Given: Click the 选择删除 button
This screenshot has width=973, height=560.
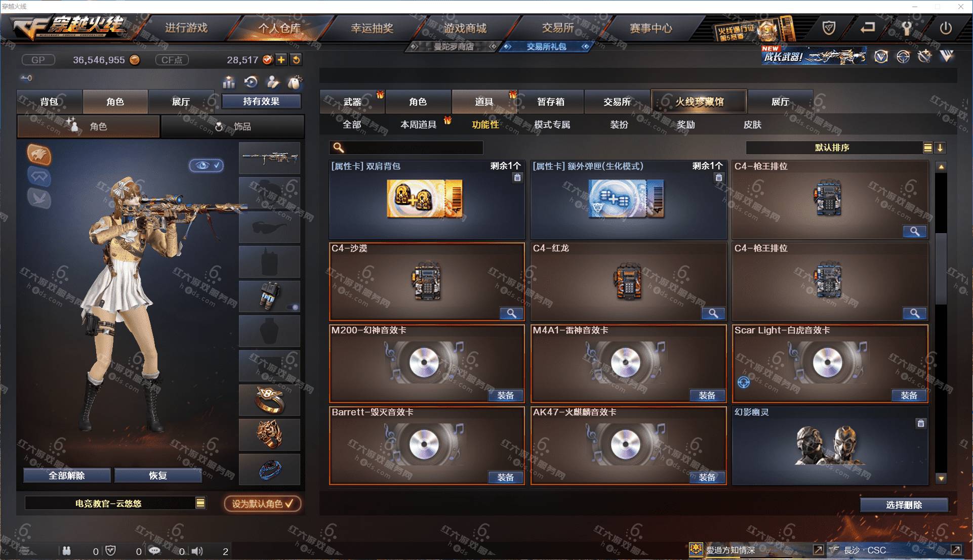Looking at the screenshot, I should click(904, 505).
